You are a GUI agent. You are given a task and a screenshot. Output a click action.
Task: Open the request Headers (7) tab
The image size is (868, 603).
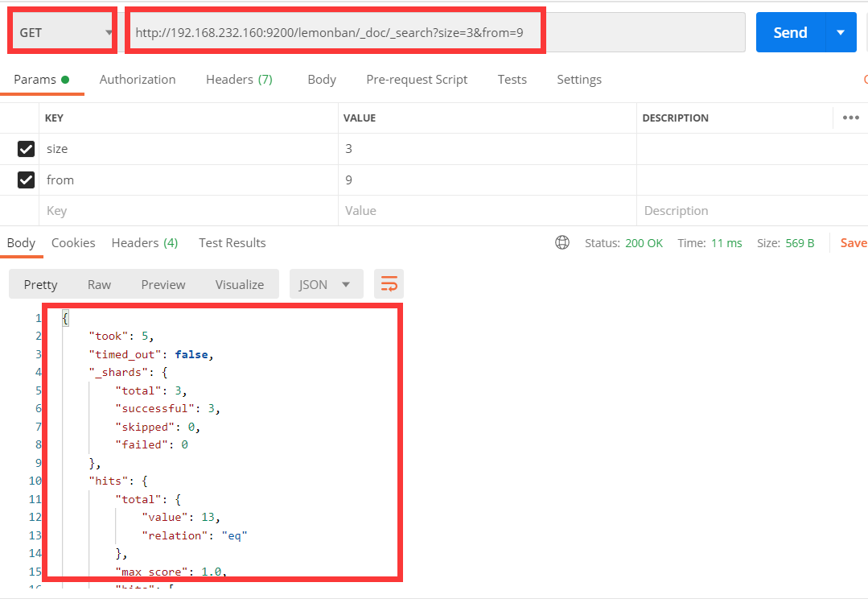239,80
